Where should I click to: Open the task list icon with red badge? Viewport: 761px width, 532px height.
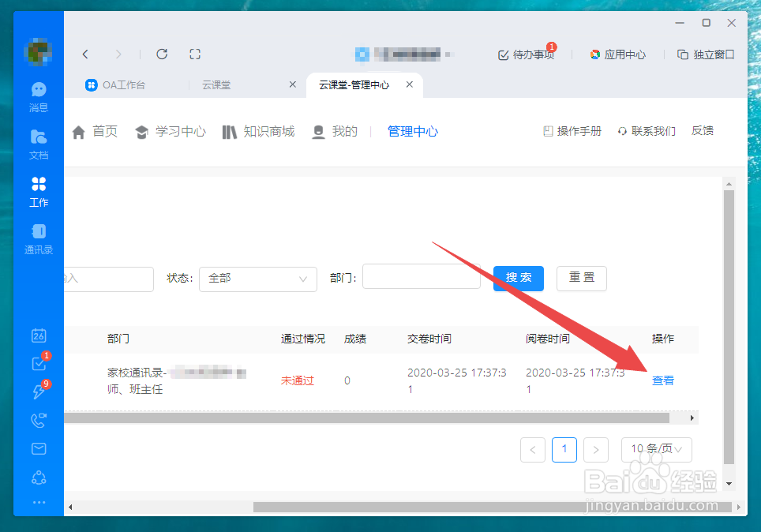coord(39,363)
